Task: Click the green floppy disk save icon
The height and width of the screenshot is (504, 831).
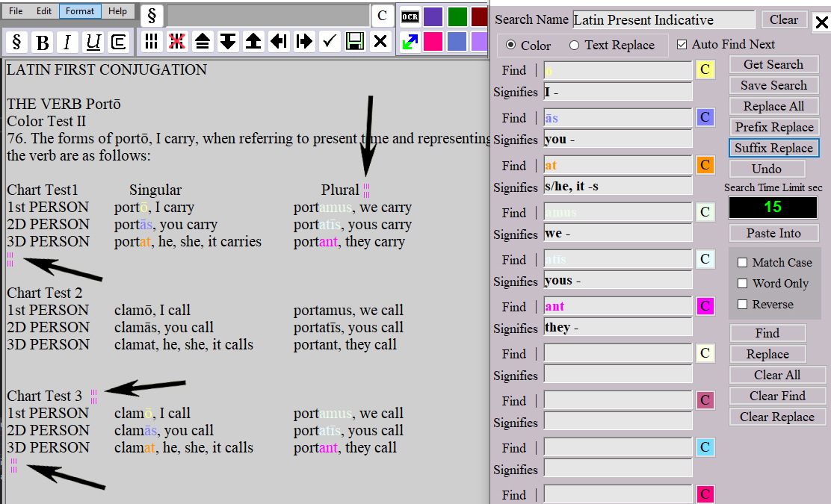Action: [356, 41]
